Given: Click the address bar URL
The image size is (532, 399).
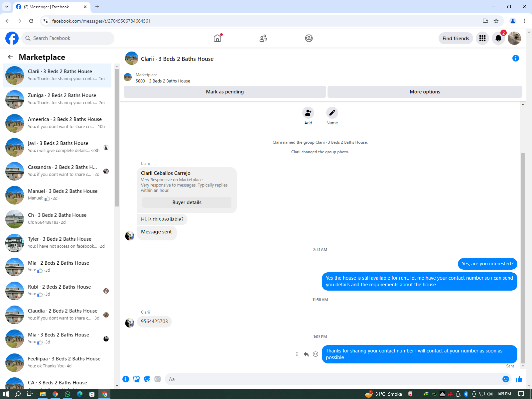Looking at the screenshot, I should 101,21.
